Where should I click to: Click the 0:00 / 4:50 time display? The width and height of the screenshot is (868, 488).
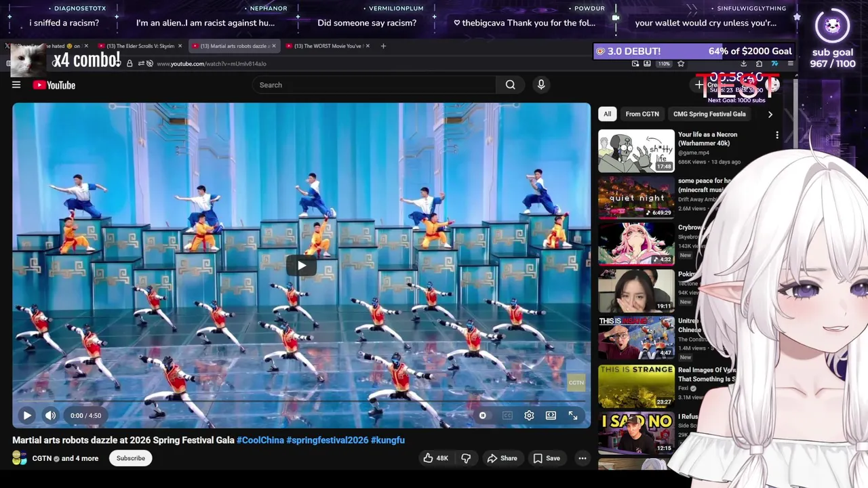coord(85,415)
